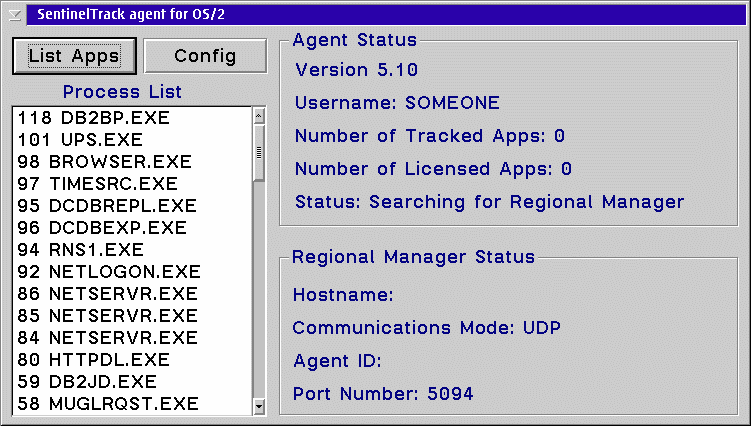This screenshot has height=426, width=751.
Task: Click Port Number: 5094 line
Action: click(x=383, y=394)
